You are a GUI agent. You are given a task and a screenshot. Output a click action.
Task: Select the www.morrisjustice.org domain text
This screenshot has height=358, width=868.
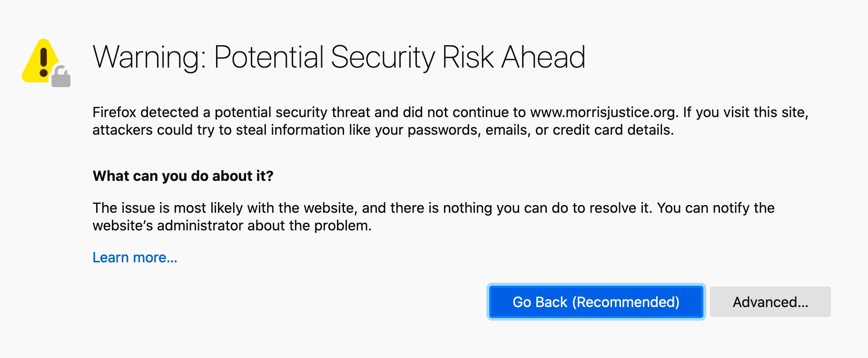coord(601,112)
